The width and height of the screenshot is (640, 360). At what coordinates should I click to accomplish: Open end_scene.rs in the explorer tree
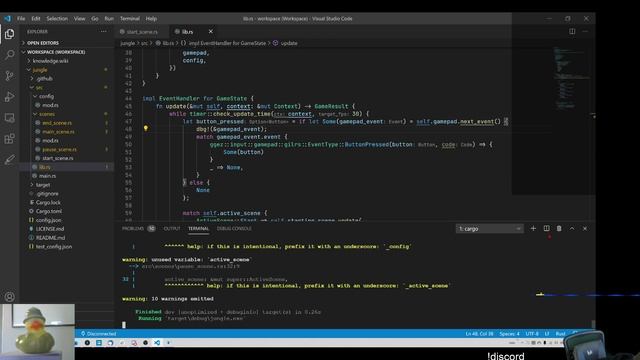57,123
